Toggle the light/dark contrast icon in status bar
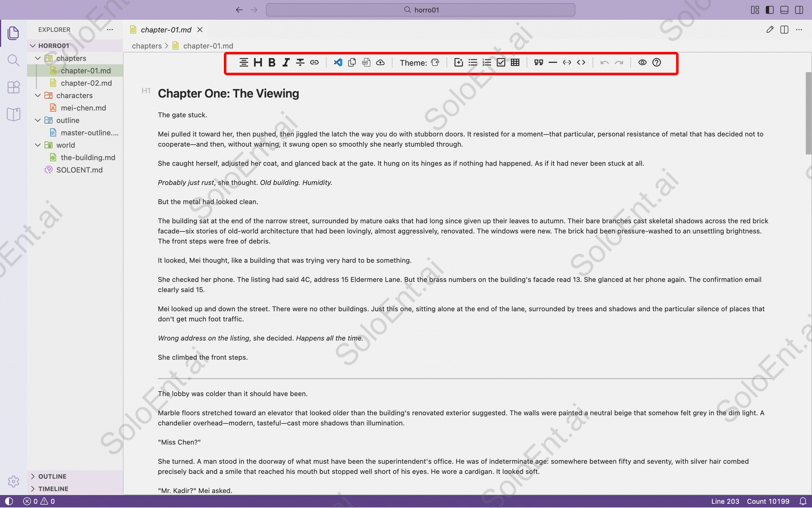The width and height of the screenshot is (812, 508). point(8,501)
